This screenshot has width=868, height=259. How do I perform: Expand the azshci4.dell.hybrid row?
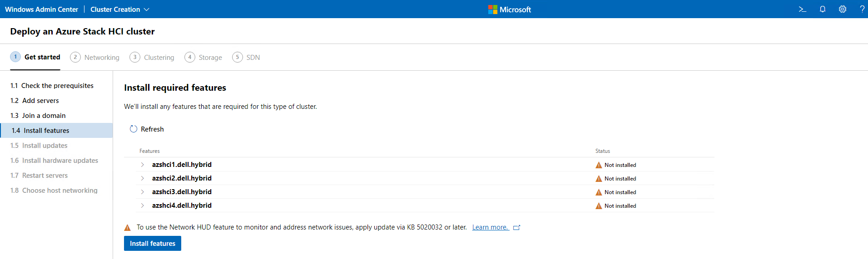[x=142, y=205]
